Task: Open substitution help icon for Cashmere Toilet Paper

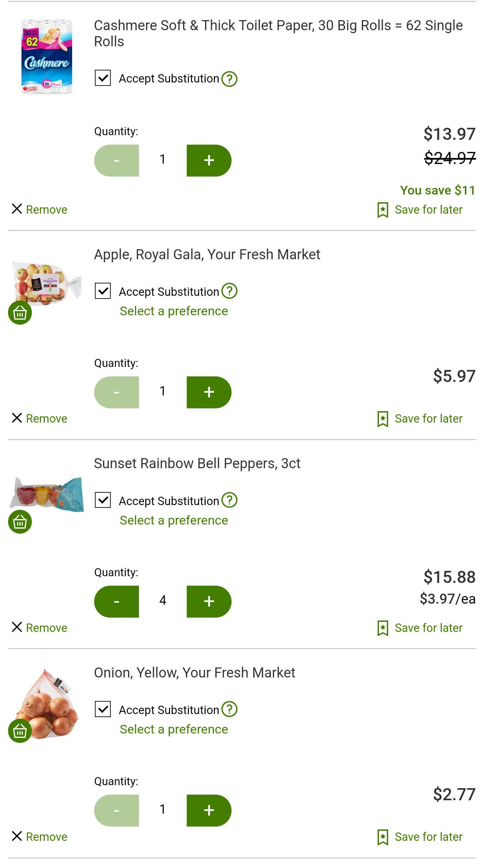Action: pyautogui.click(x=229, y=79)
